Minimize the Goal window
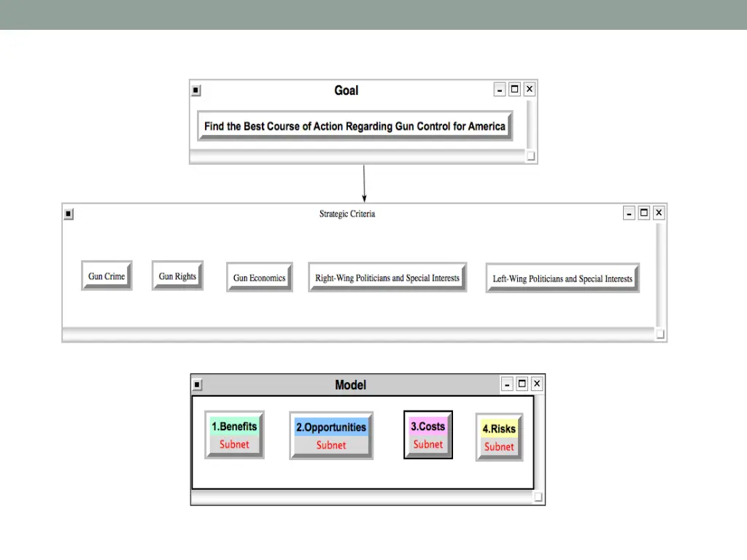This screenshot has height=560, width=747. click(500, 90)
